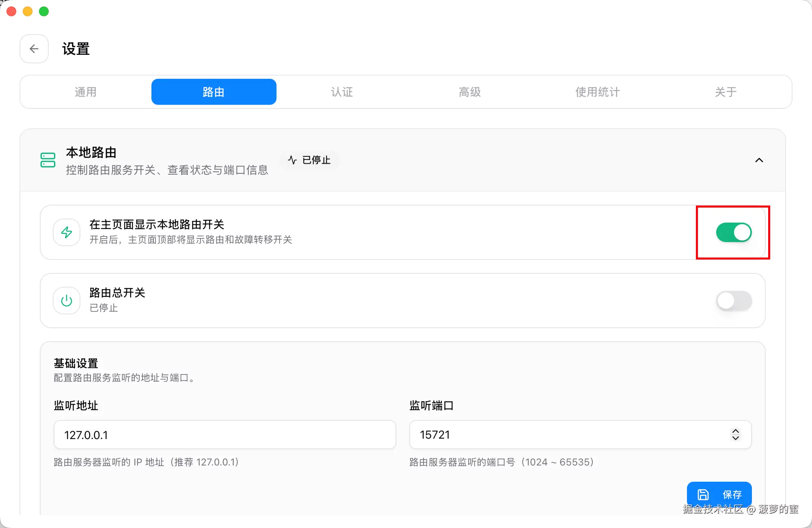Switch to the 通用 tab
The height and width of the screenshot is (528, 812).
86,92
